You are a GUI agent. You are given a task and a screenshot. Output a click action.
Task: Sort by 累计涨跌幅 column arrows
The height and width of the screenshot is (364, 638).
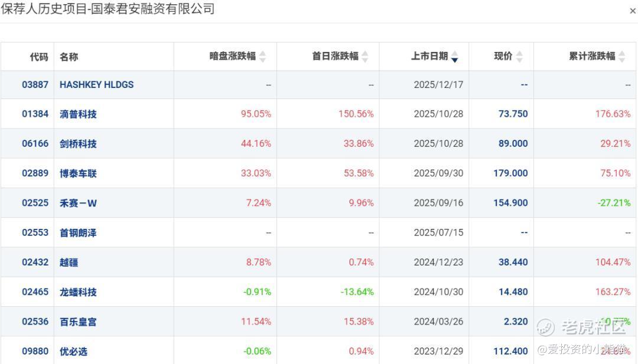pos(621,57)
